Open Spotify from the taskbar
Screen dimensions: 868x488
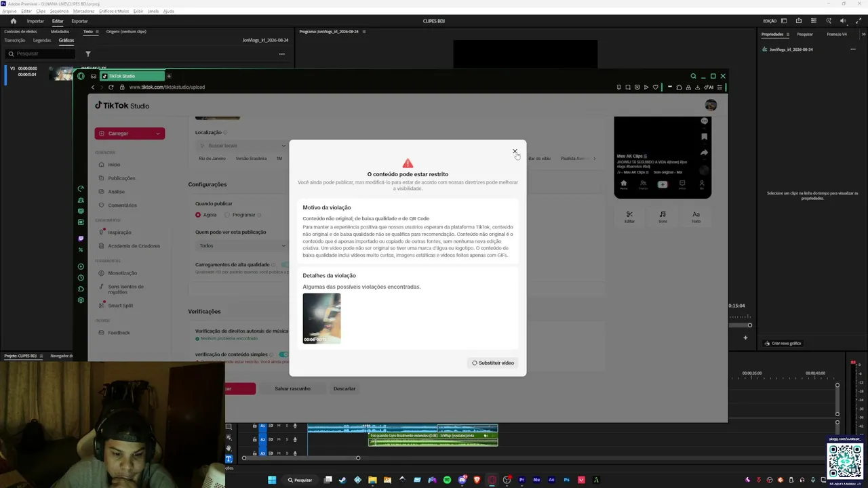point(447,480)
